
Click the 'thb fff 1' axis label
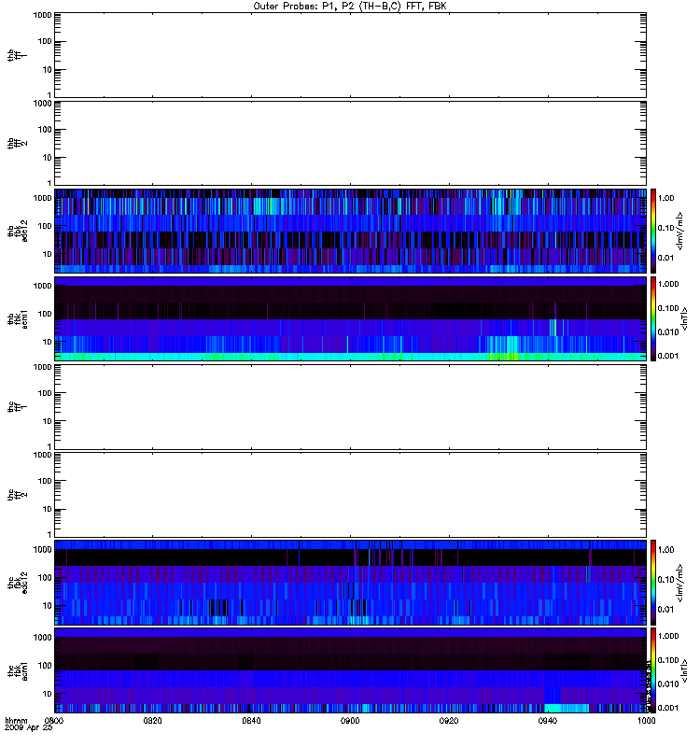17,55
